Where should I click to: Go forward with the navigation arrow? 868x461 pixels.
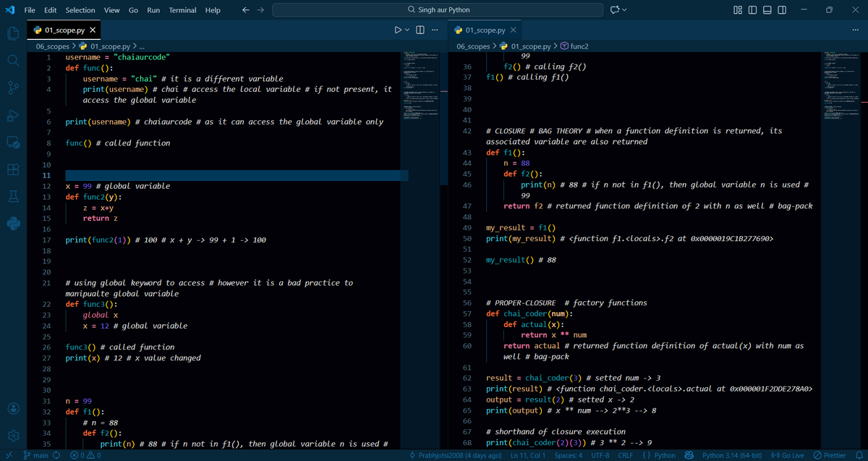pyautogui.click(x=262, y=10)
